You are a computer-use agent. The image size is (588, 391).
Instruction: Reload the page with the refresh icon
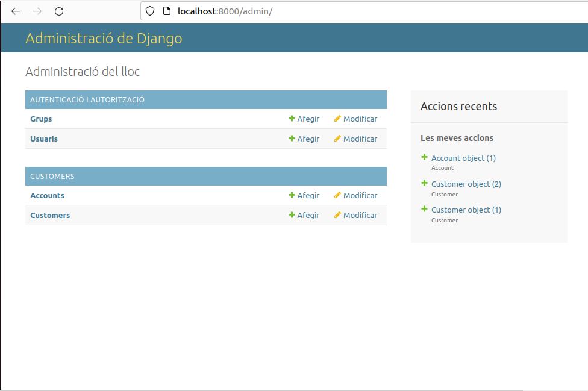coord(59,11)
